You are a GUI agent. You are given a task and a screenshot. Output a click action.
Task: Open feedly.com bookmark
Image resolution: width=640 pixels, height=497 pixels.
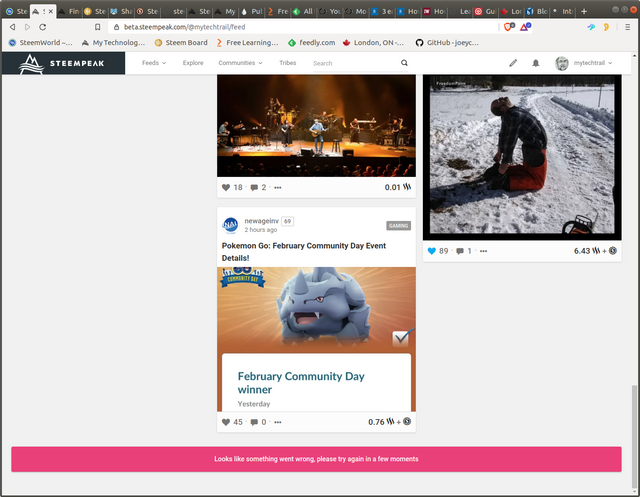(311, 42)
